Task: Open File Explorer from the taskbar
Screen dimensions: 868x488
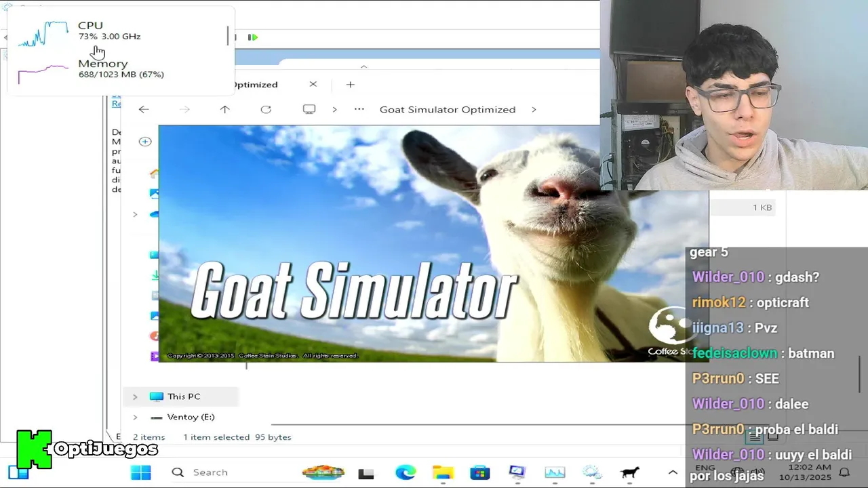Action: click(x=443, y=472)
